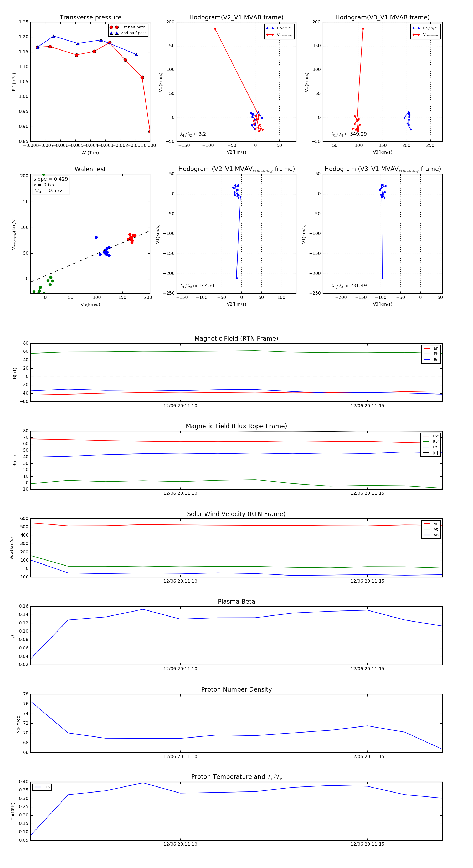Click the 'Transverse pressure' plot title
The image size is (473, 868).
(90, 17)
